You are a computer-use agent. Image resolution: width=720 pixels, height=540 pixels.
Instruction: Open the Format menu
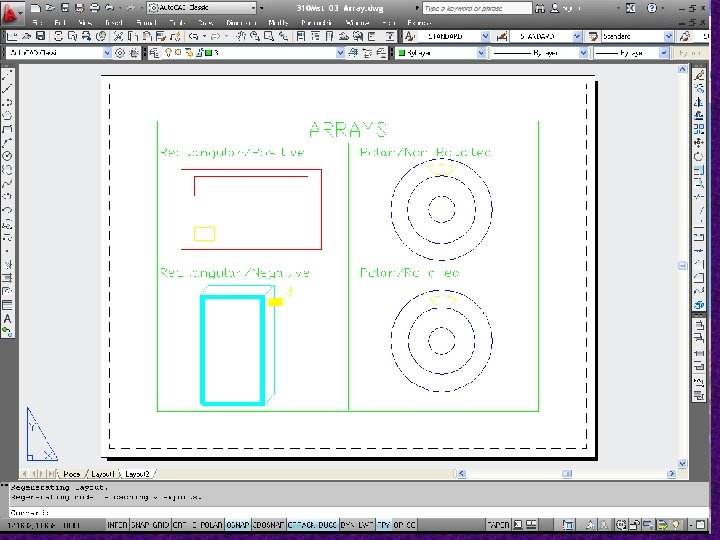click(146, 22)
